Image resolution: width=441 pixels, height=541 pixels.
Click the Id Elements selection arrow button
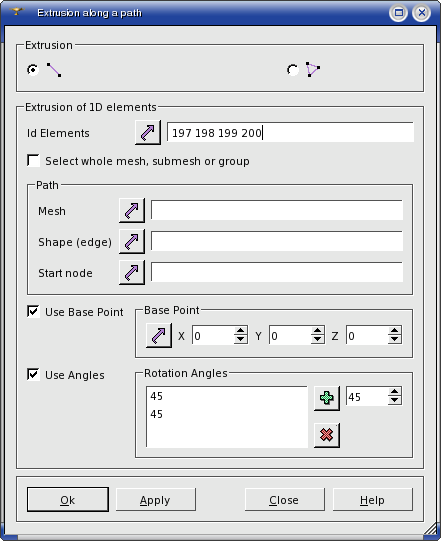(148, 132)
